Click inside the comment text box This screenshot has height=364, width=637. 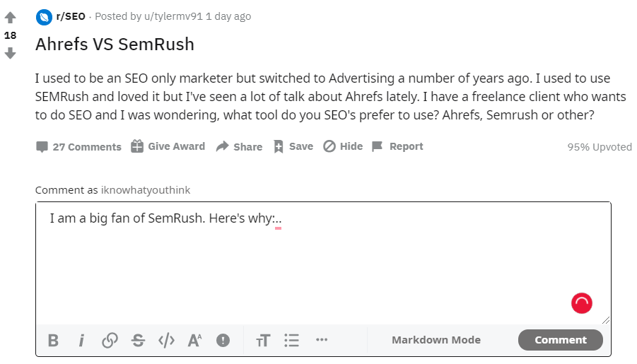coord(323,263)
